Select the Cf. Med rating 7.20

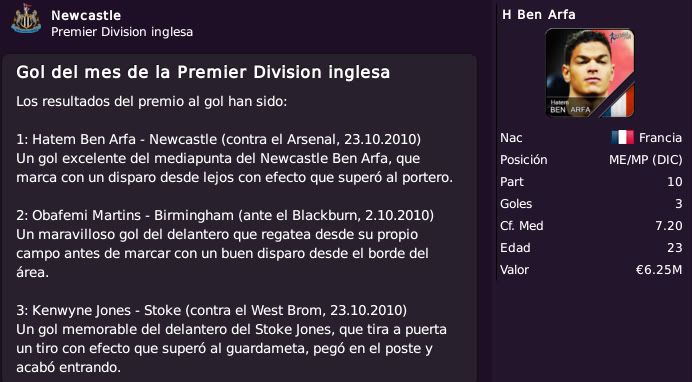point(669,226)
